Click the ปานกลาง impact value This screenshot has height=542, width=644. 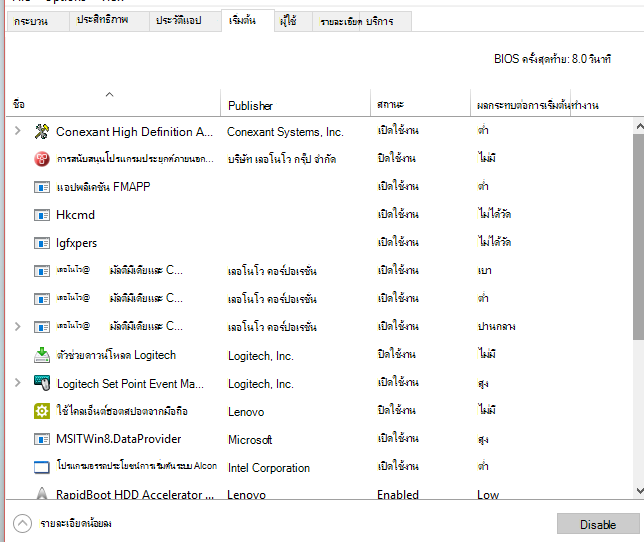coord(497,327)
